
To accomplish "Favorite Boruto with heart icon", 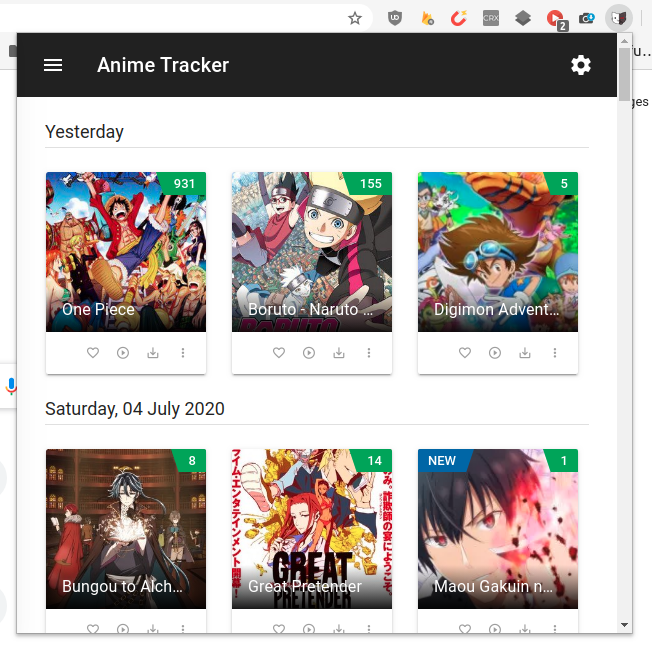I will (x=279, y=353).
